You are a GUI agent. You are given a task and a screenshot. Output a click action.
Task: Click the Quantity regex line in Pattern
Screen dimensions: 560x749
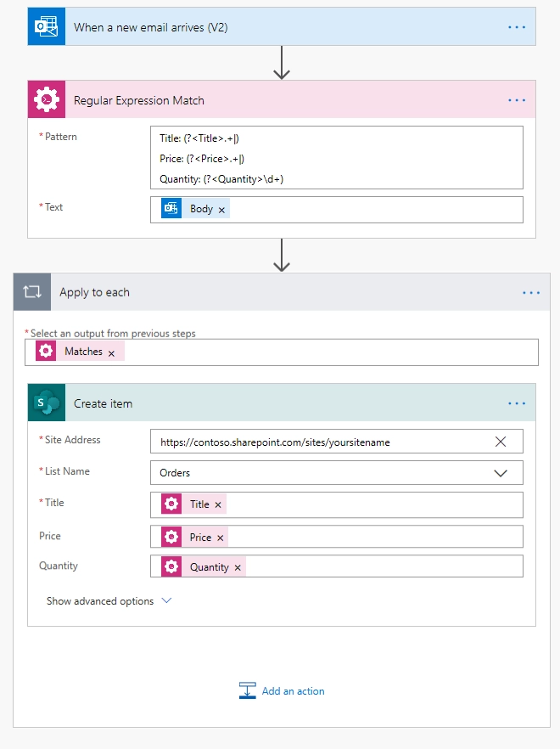[221, 179]
